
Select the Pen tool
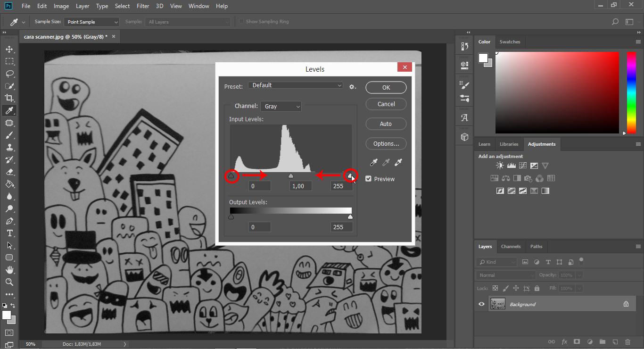(9, 221)
